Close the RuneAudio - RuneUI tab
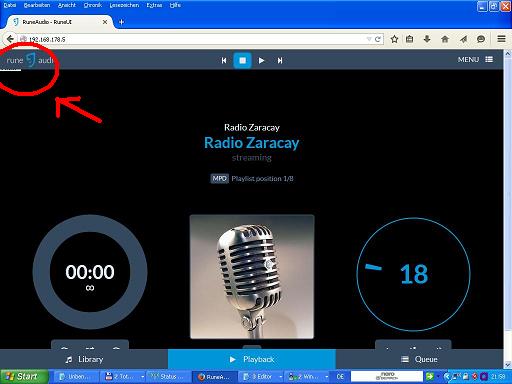 tap(105, 22)
